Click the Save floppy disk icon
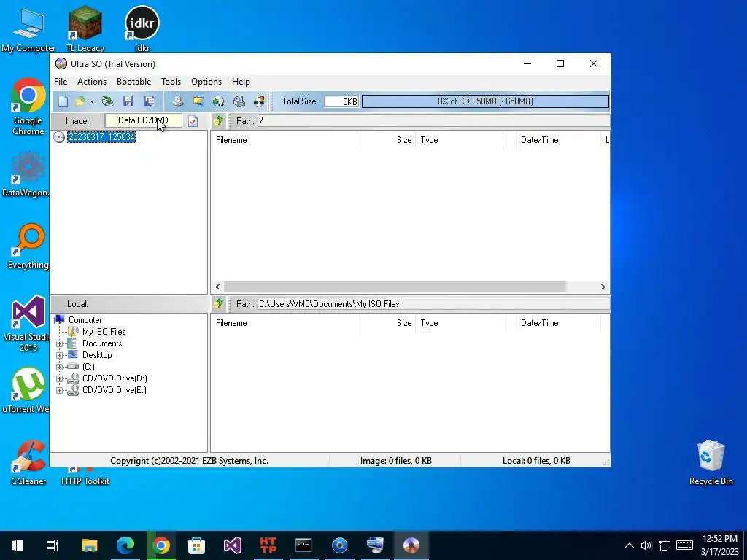The width and height of the screenshot is (747, 560). pos(128,101)
